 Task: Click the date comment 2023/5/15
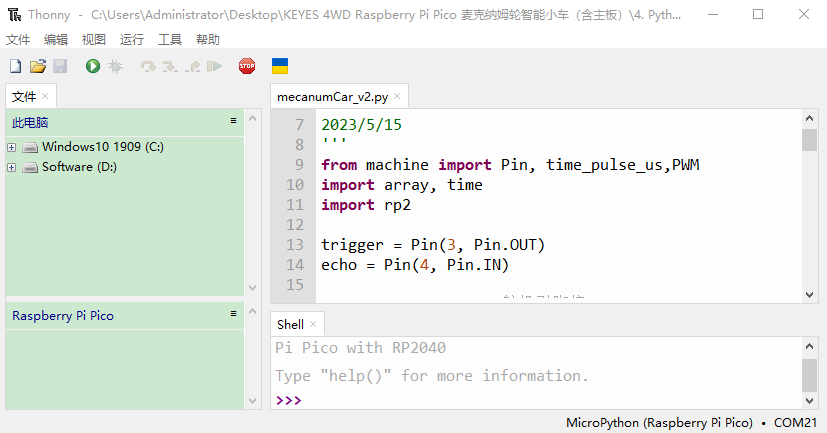pyautogui.click(x=362, y=125)
